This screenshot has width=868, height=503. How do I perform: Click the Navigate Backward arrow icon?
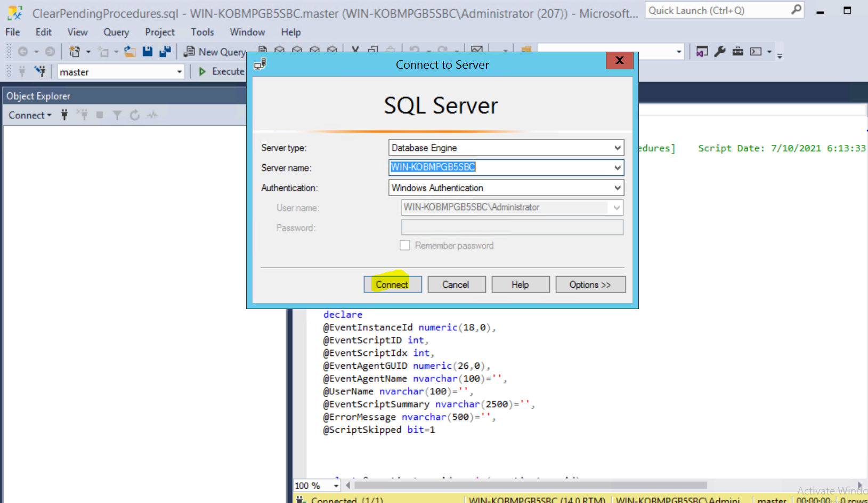[23, 52]
